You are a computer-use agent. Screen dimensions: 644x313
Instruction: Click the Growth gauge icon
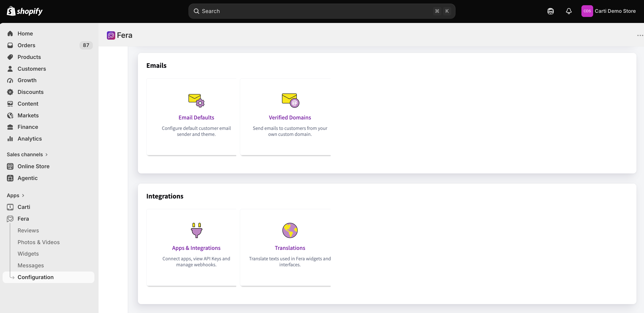(x=10, y=80)
